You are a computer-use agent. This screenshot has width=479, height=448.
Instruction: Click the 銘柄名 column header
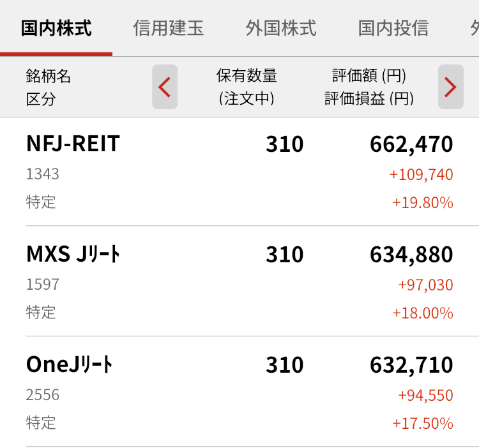[49, 77]
